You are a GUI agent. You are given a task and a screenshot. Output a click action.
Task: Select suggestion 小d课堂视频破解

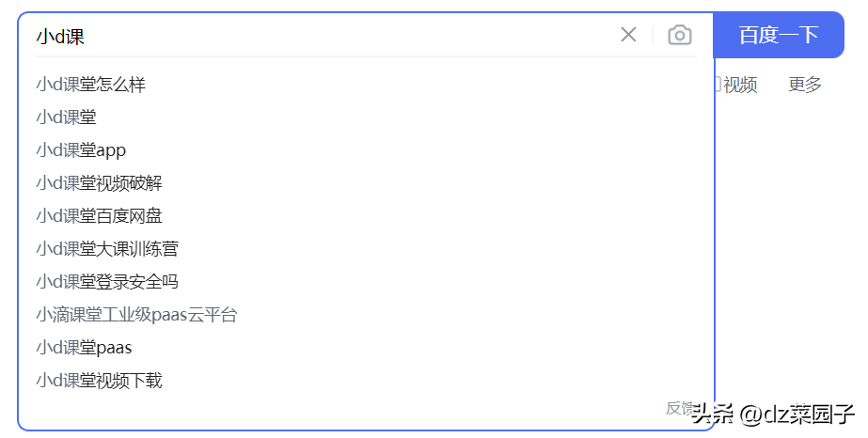100,183
